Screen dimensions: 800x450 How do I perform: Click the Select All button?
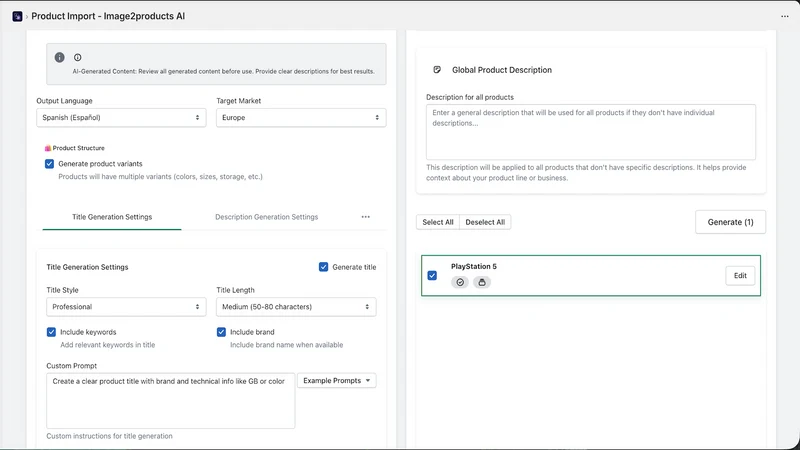438,222
